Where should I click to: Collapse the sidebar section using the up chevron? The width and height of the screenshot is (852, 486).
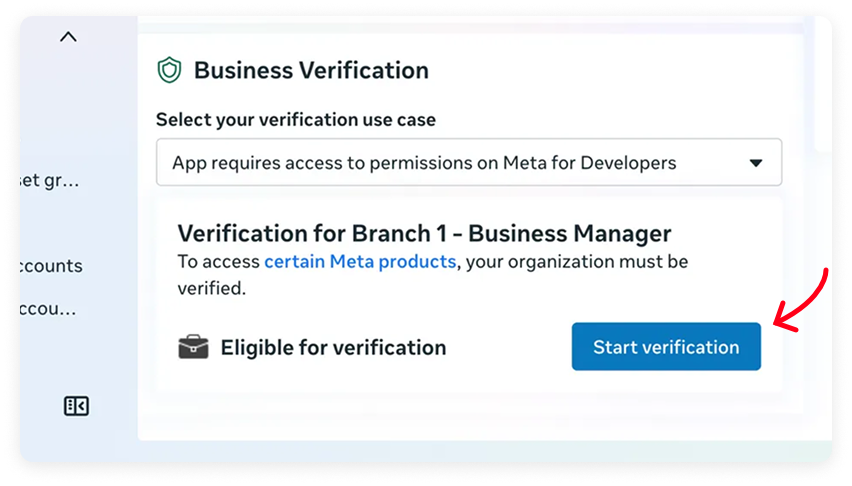click(68, 37)
